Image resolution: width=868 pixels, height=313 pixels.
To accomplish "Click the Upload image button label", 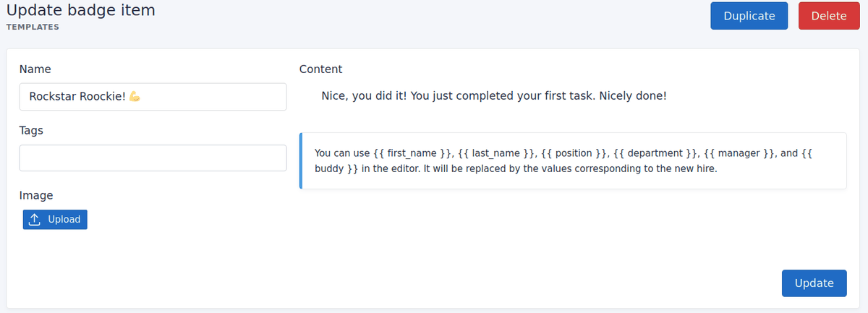I will (x=64, y=219).
